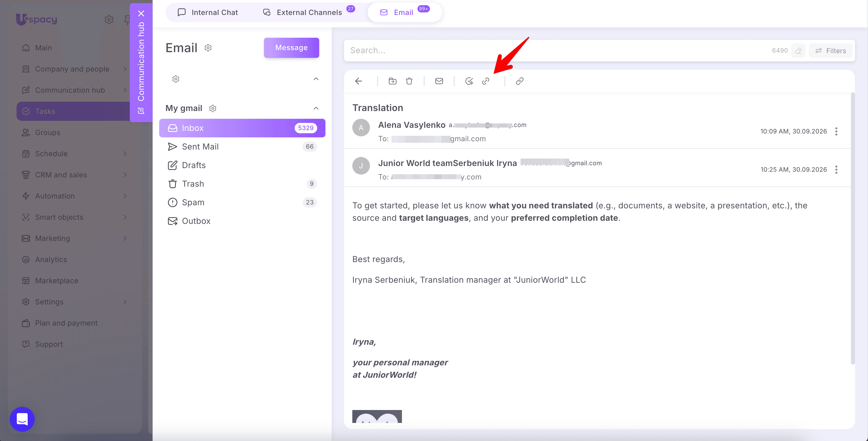Click the link icon after the last toolbar divider

point(520,81)
